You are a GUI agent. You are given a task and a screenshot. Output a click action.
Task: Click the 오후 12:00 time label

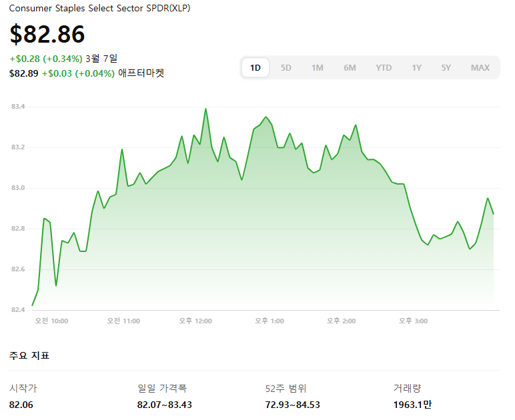click(x=195, y=321)
